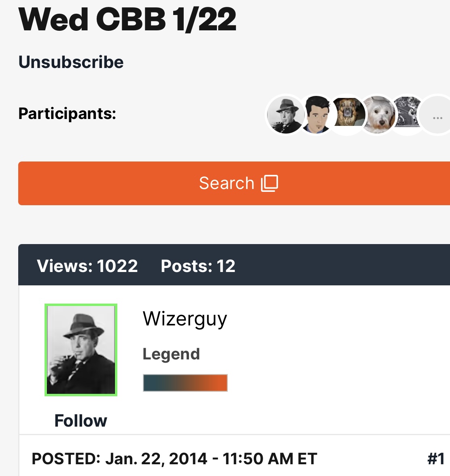Click the fedora-hat man participant avatar
This screenshot has height=476, width=450.
(x=285, y=115)
